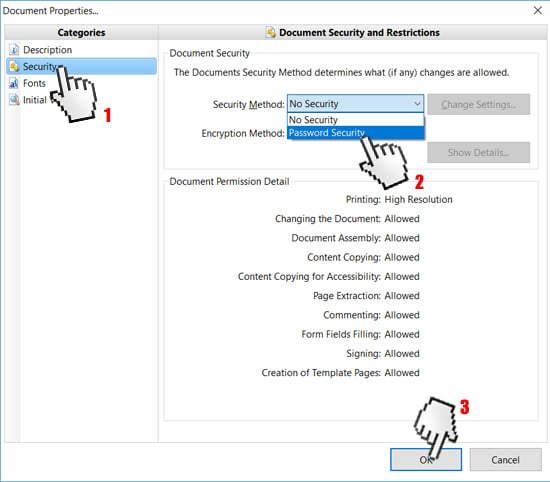Click the Cancel button

[x=505, y=460]
